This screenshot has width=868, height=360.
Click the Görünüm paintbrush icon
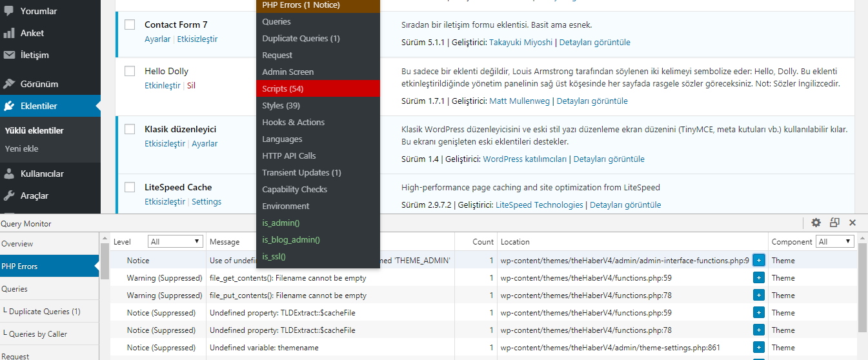[x=9, y=84]
